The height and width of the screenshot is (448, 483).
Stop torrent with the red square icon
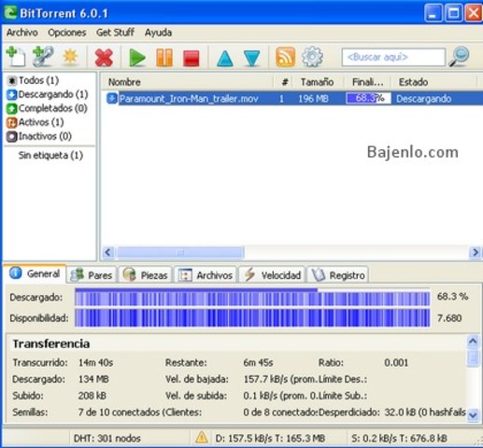192,59
